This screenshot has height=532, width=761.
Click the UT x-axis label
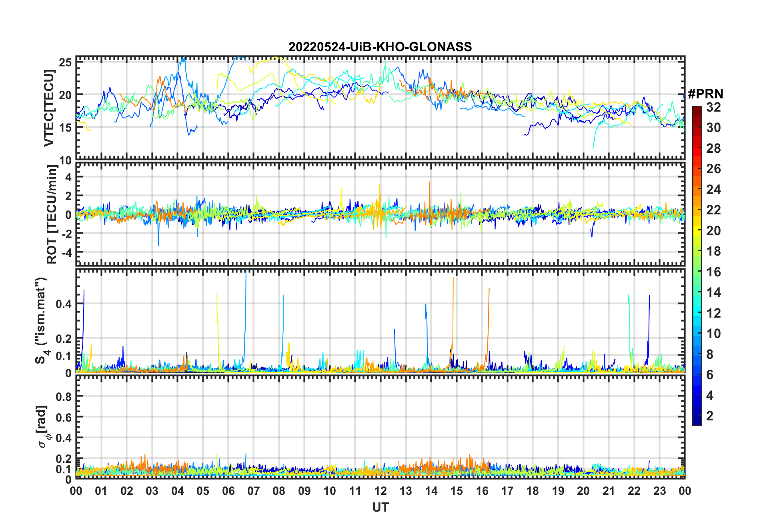380,507
